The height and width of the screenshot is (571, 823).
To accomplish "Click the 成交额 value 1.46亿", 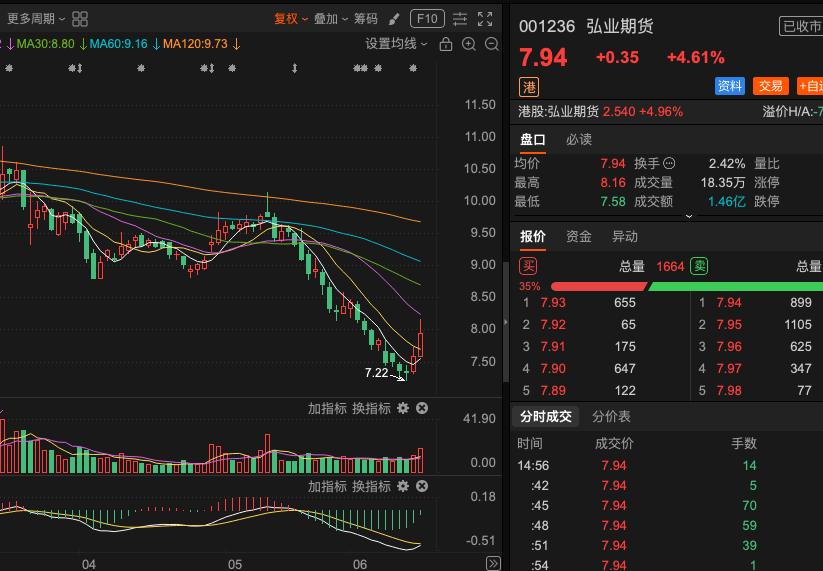I will (x=726, y=202).
